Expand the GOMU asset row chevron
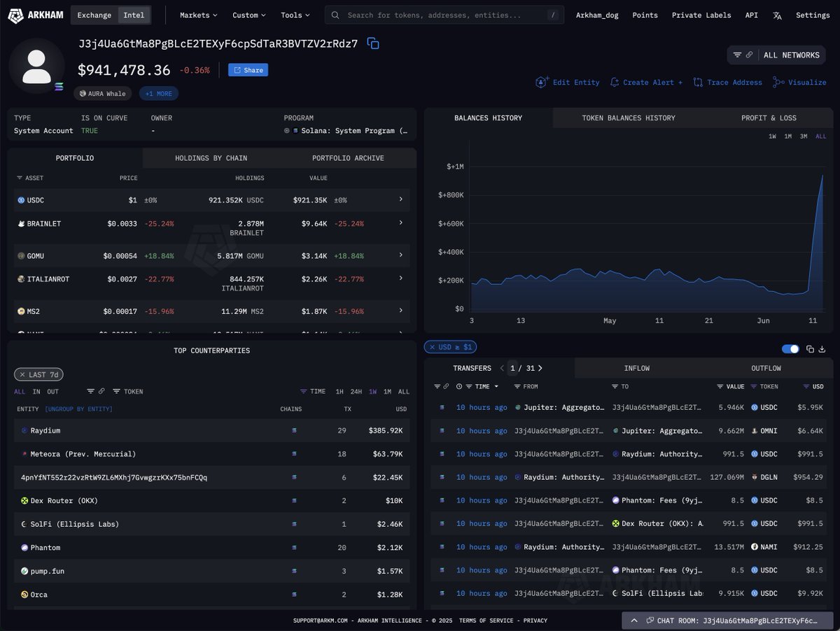This screenshot has height=631, width=840. pyautogui.click(x=401, y=255)
